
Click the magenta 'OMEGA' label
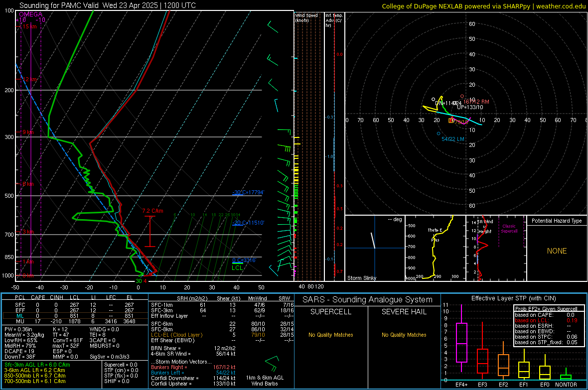tap(31, 14)
